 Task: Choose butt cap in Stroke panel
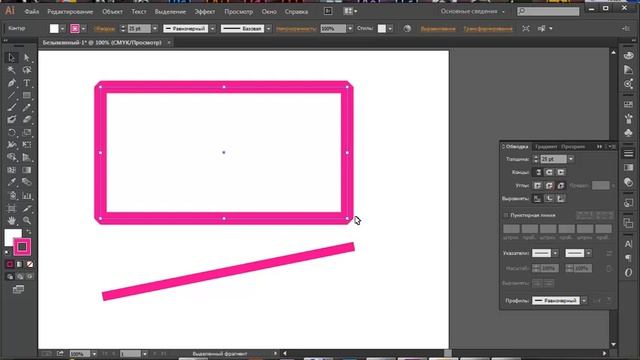coord(538,172)
